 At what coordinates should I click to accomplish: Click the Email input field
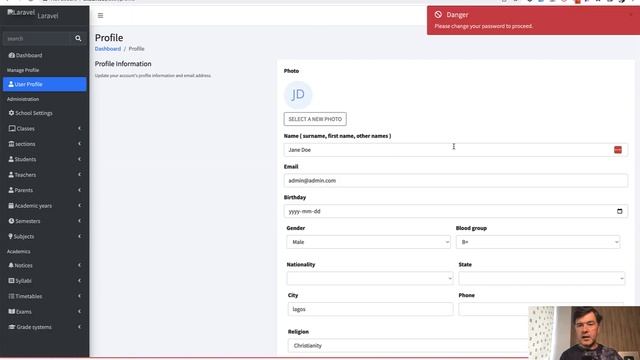pyautogui.click(x=456, y=180)
